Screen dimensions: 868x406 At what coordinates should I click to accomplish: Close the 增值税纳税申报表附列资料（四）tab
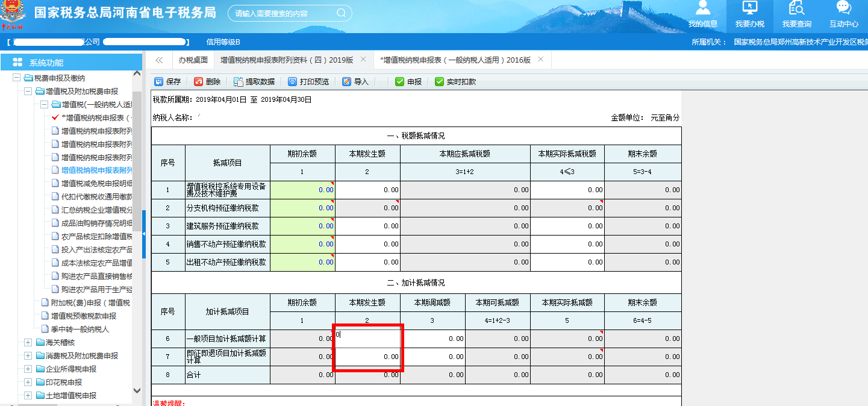[363, 59]
